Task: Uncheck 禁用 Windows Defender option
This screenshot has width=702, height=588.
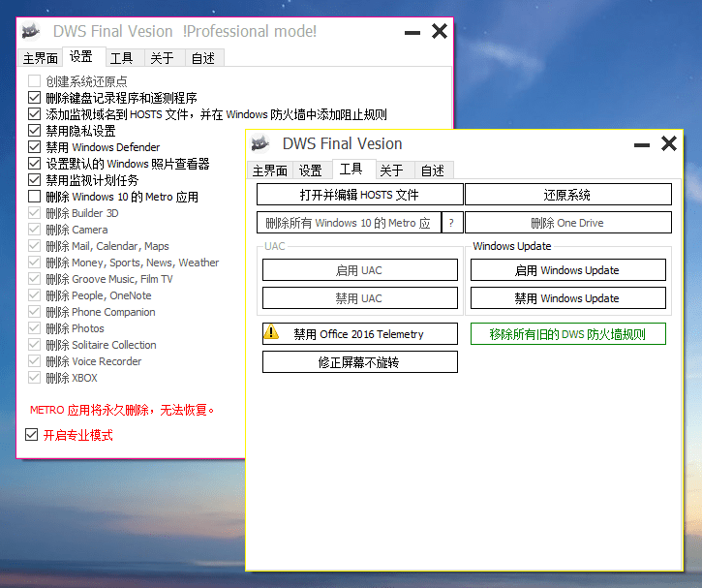Action: 35,147
